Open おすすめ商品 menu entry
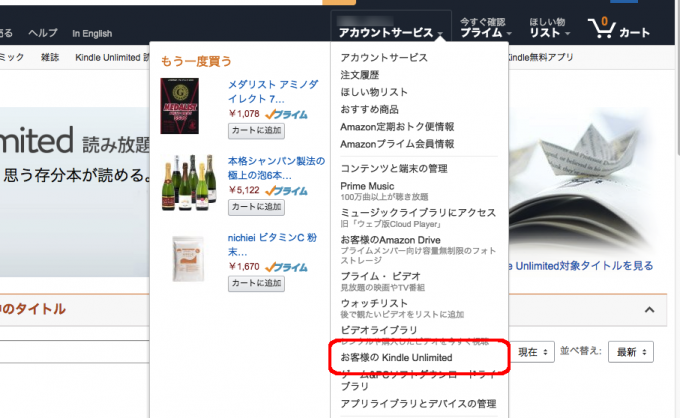Image resolution: width=680 pixels, height=418 pixels. coord(369,110)
